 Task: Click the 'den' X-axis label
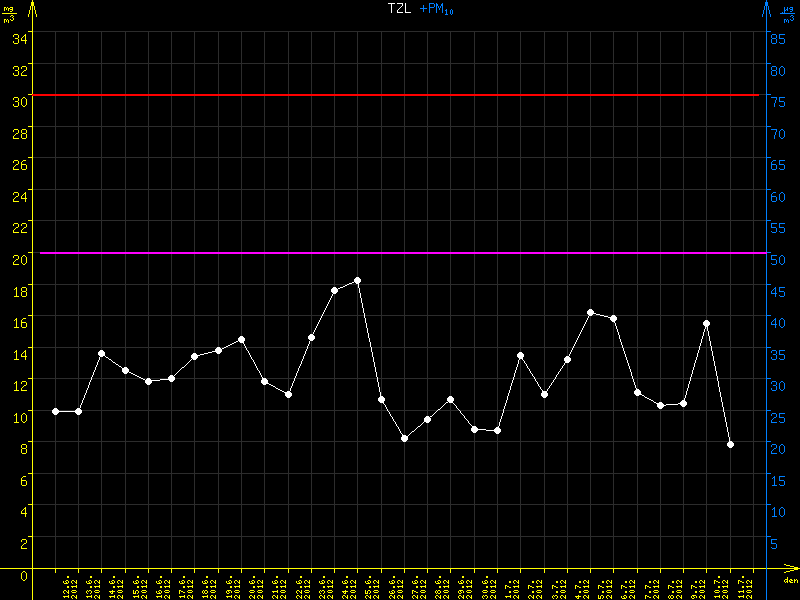tap(790, 582)
